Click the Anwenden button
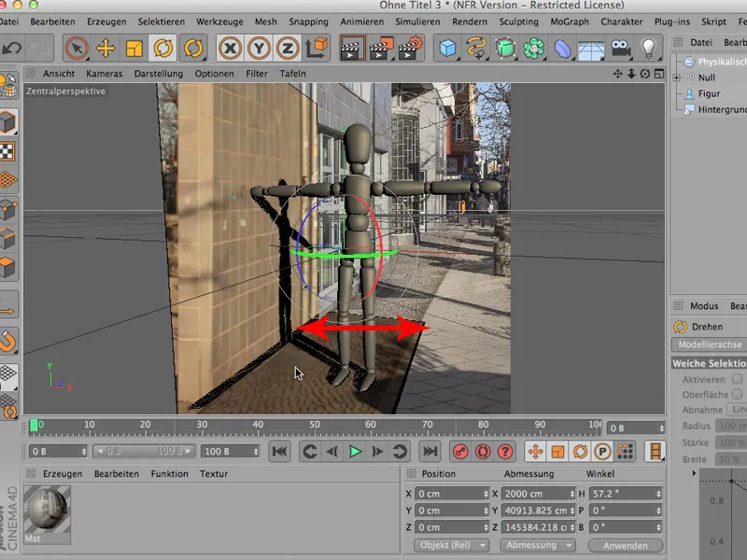The image size is (747, 560). [x=625, y=546]
